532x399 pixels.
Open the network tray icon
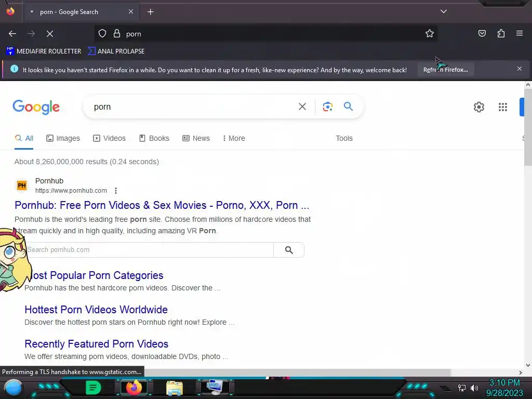(461, 388)
